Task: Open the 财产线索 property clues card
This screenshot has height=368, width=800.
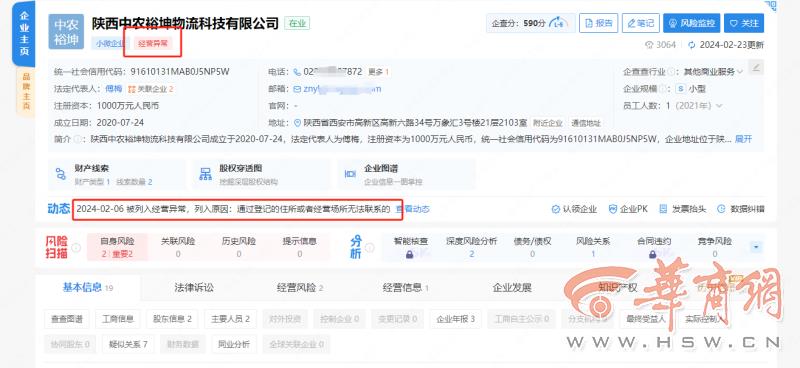Action: pyautogui.click(x=117, y=175)
